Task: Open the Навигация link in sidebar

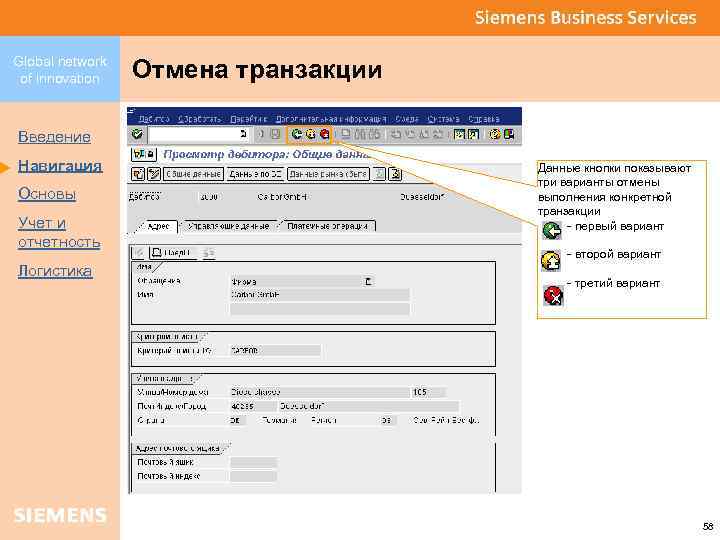Action: coord(60,166)
